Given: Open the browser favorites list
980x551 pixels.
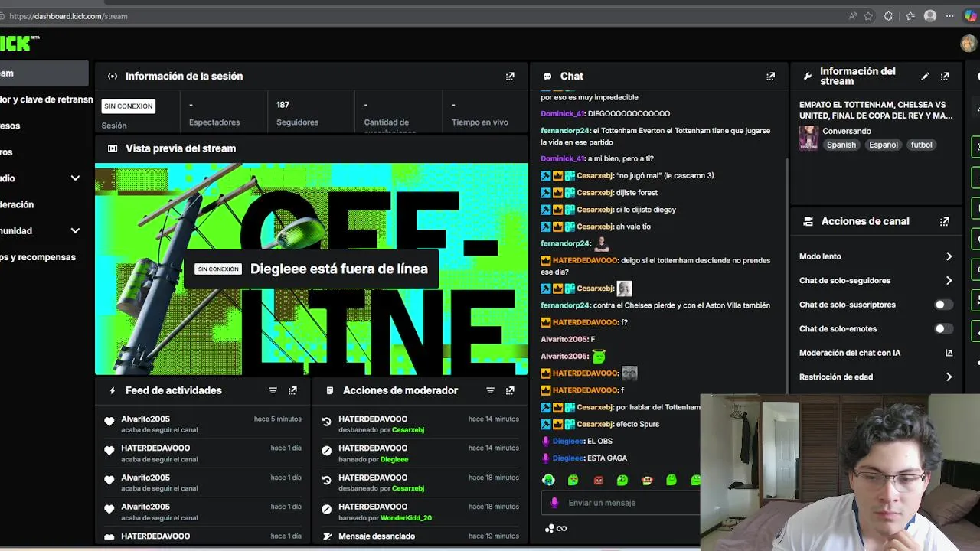Looking at the screenshot, I should (x=910, y=16).
